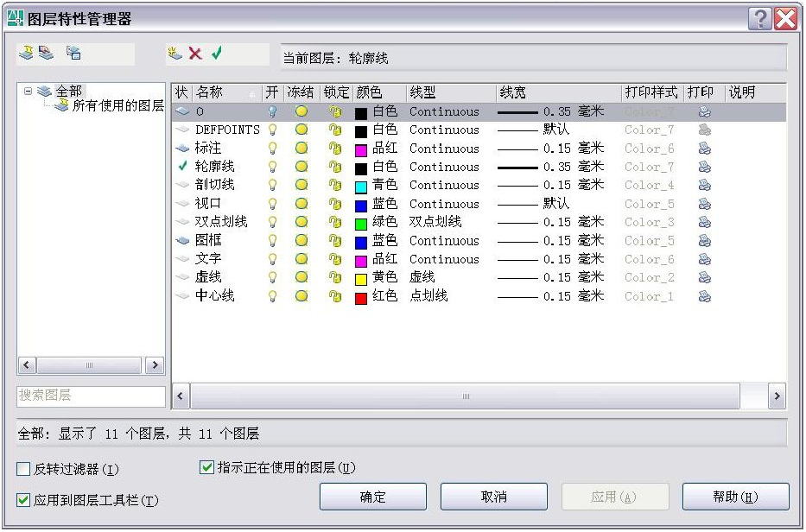Select the 全部 filter in the tree

[x=69, y=92]
